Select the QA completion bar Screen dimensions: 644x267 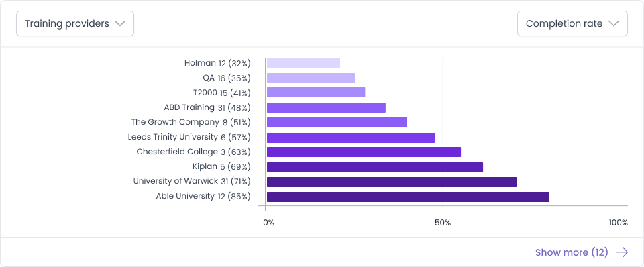pos(311,78)
